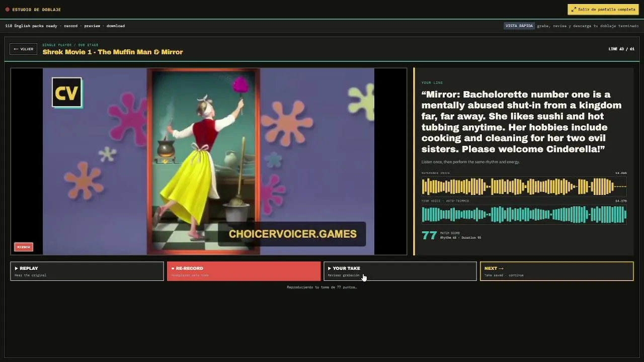
Task: Click the yellow reference voice waveform
Action: [524, 187]
